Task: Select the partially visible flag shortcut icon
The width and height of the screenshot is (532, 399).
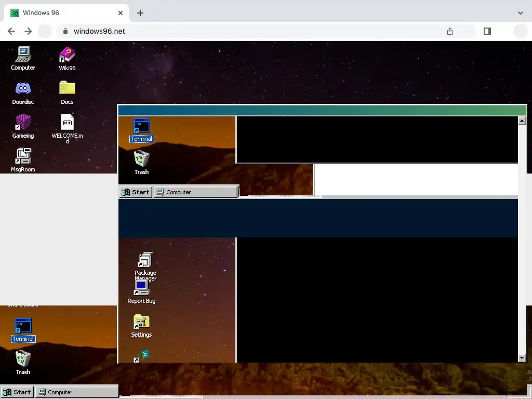Action: (142, 356)
